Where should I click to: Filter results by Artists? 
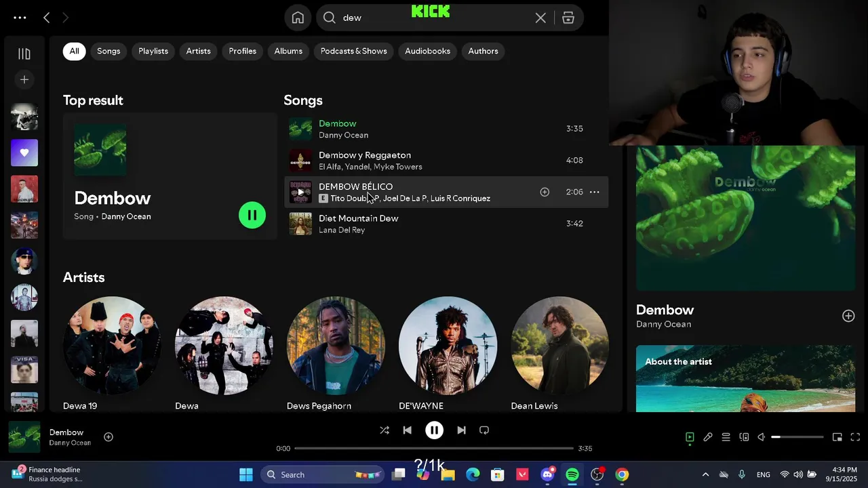(x=199, y=51)
